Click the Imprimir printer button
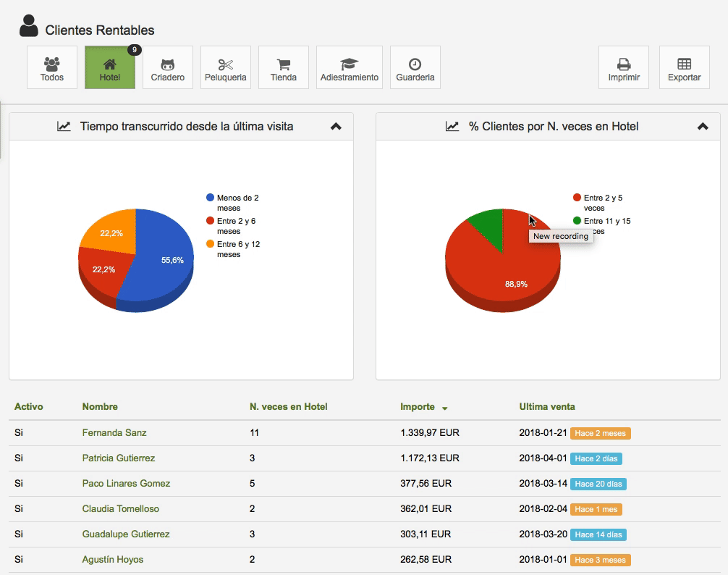 pos(624,67)
